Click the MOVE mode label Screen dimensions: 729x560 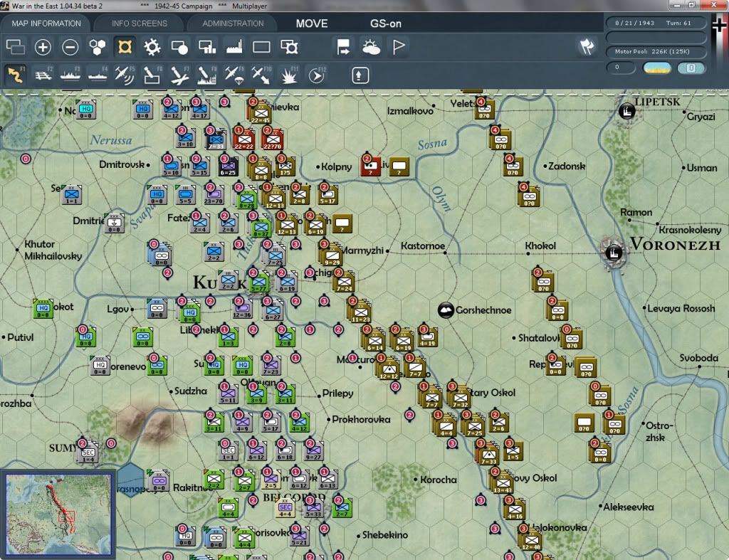[312, 23]
